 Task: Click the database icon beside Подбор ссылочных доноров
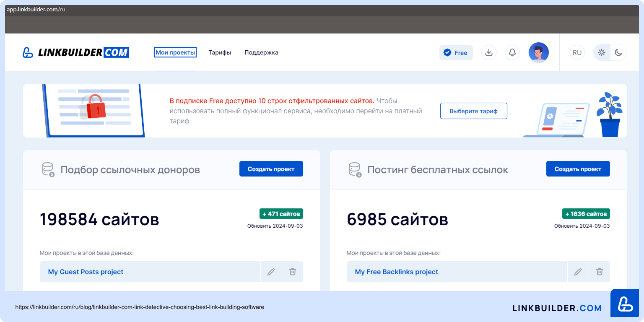coord(48,169)
